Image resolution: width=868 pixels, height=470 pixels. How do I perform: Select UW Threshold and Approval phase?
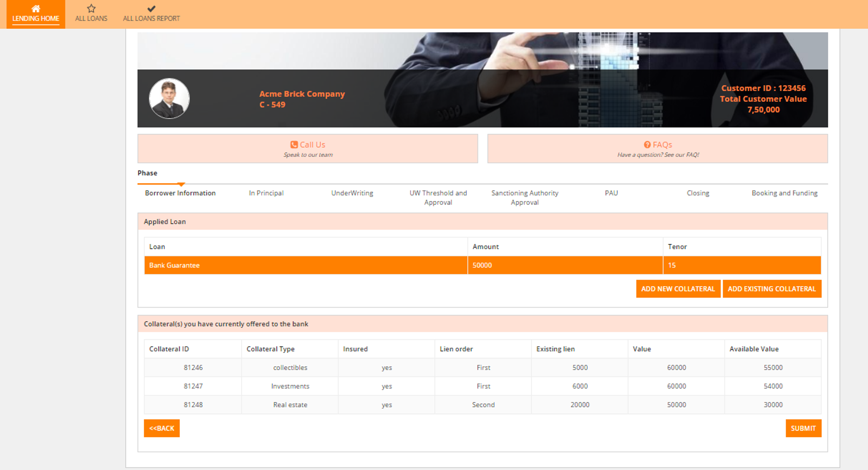tap(438, 197)
